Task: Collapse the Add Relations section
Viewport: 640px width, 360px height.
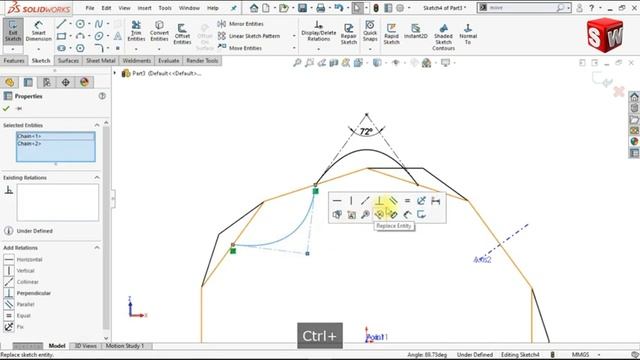Action: point(97,248)
